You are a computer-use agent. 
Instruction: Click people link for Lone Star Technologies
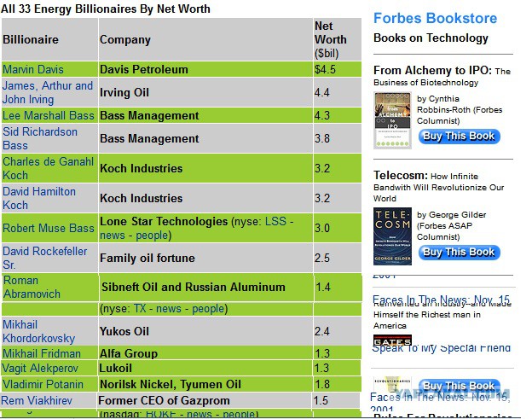click(x=152, y=236)
